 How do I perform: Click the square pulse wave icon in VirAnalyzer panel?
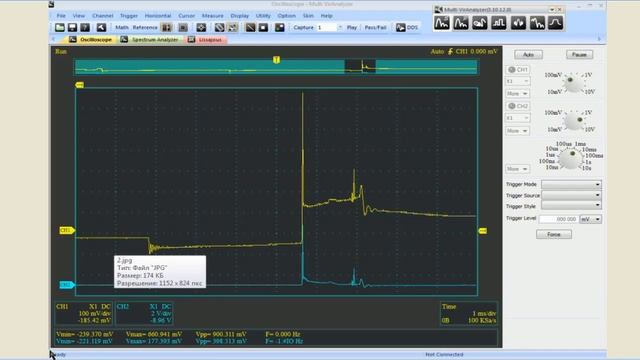(x=498, y=23)
